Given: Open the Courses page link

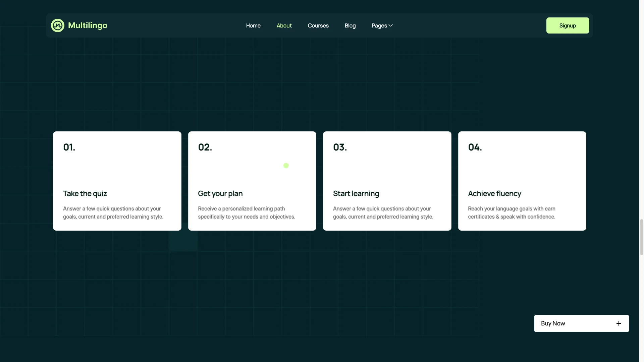Looking at the screenshot, I should (x=318, y=25).
